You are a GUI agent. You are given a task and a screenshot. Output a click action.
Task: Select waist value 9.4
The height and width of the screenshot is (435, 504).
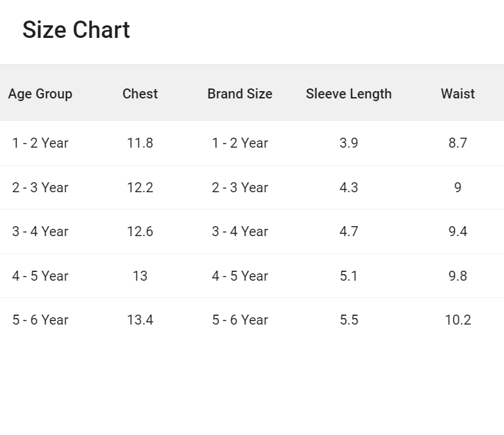coord(457,231)
